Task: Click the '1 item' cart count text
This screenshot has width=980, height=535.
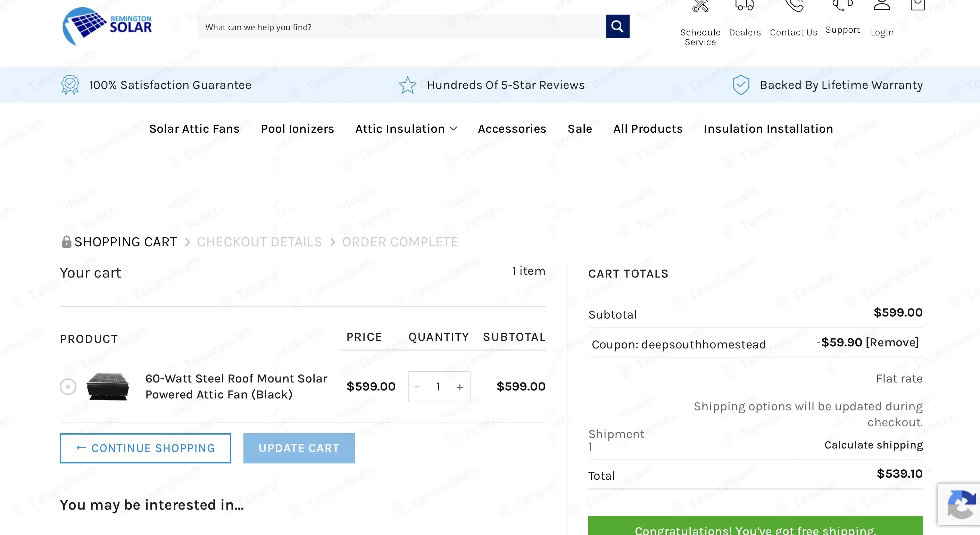Action: (529, 271)
